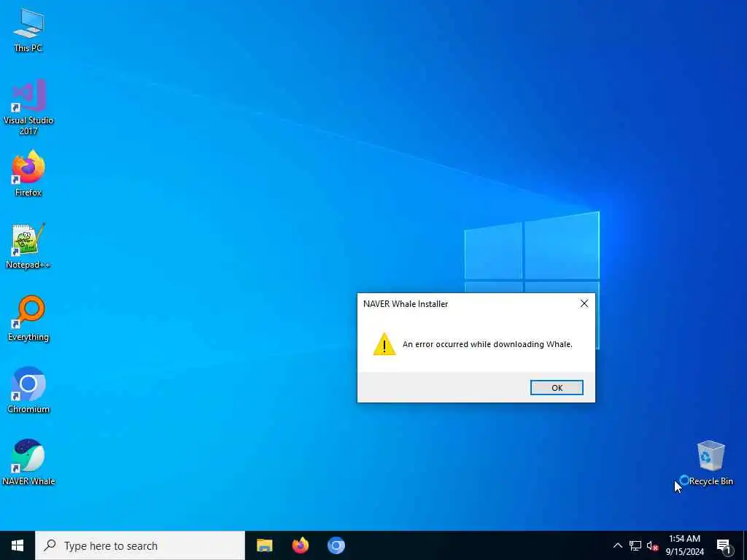Click the 'An error occurred while downloading Whale.' message
The height and width of the screenshot is (560, 747).
point(487,344)
